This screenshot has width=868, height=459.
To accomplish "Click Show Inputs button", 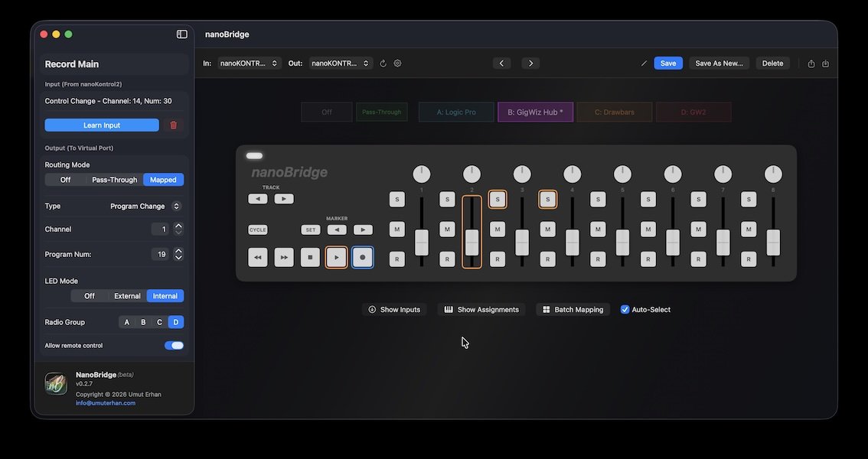I will pyautogui.click(x=394, y=310).
